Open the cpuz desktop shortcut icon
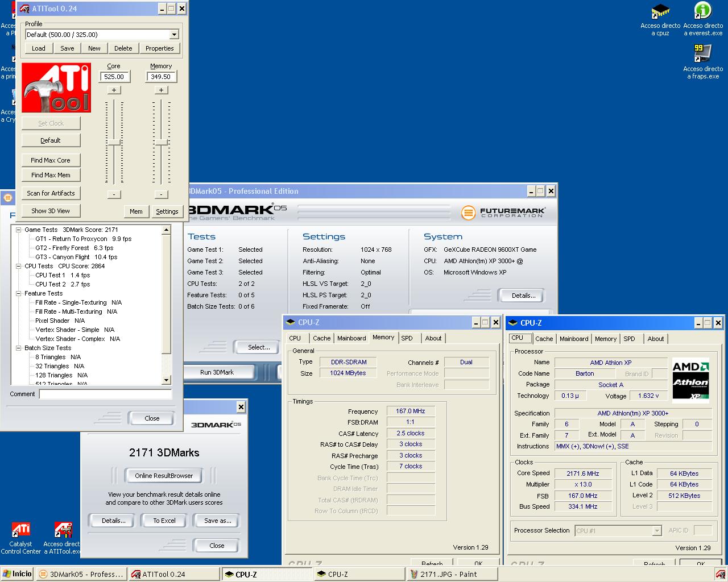 pyautogui.click(x=660, y=11)
